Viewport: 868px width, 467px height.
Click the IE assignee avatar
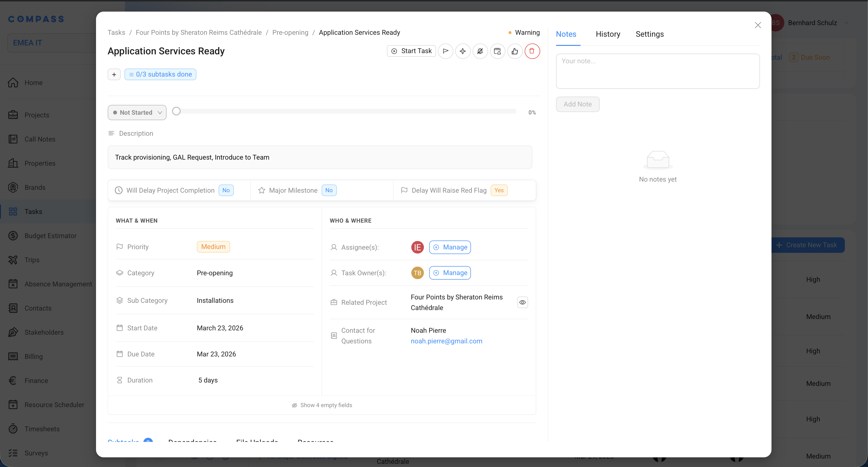(x=418, y=248)
